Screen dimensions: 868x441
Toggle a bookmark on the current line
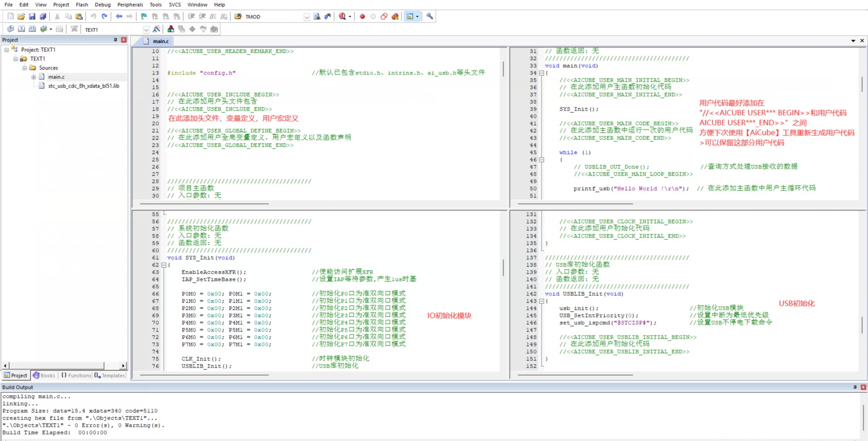point(144,17)
